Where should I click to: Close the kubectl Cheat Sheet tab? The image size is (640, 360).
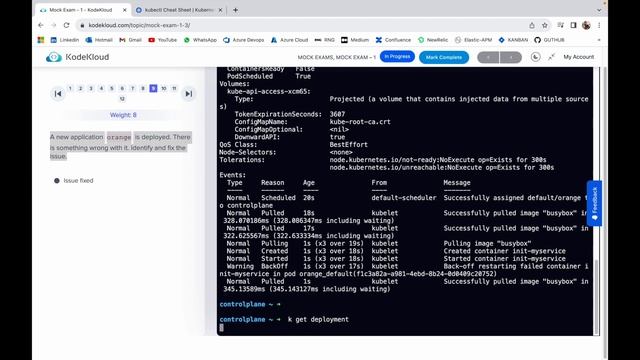pos(220,10)
